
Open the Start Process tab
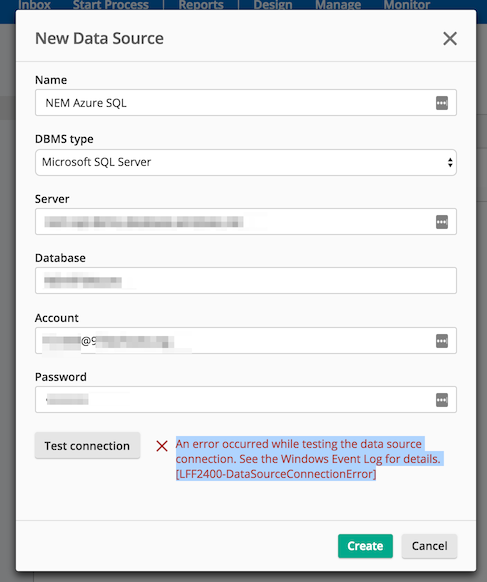pyautogui.click(x=111, y=5)
